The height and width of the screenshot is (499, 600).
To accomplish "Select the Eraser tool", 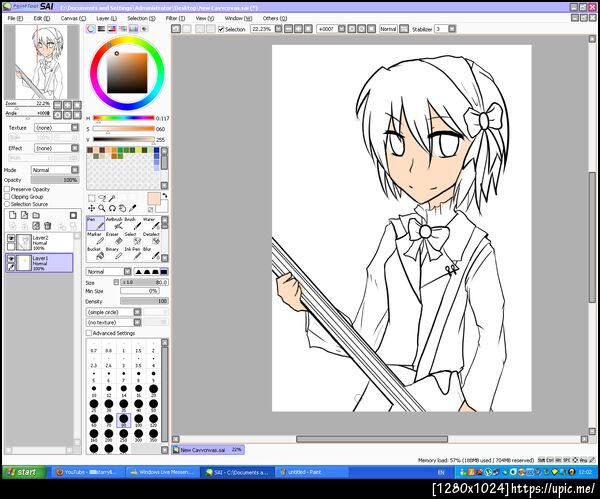I will pyautogui.click(x=114, y=238).
